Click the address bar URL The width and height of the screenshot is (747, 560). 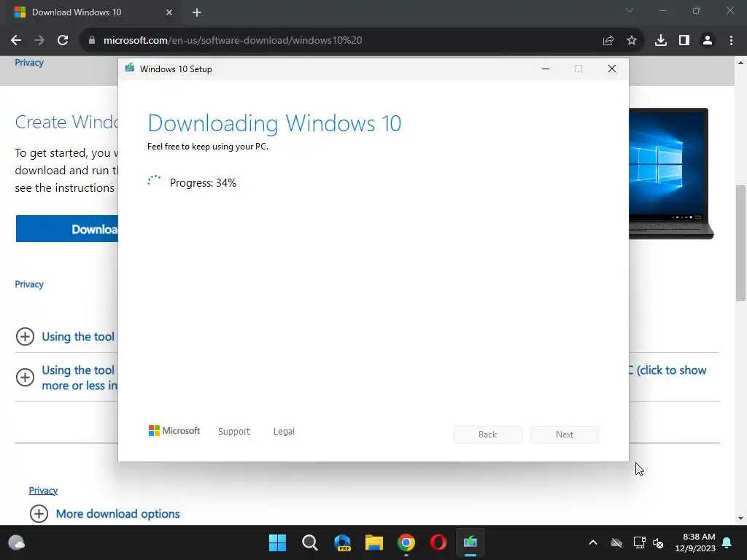click(x=233, y=41)
